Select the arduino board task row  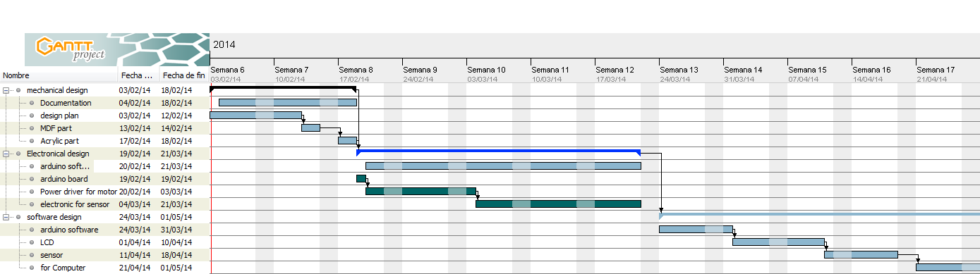105,179
